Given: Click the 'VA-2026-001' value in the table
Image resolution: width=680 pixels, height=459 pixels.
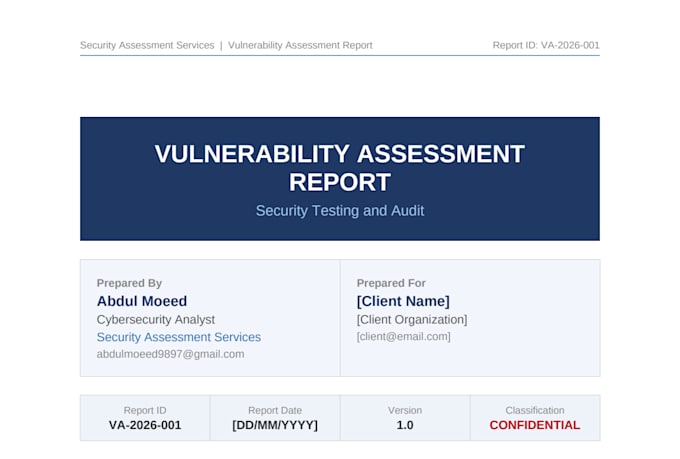Looking at the screenshot, I should [145, 425].
